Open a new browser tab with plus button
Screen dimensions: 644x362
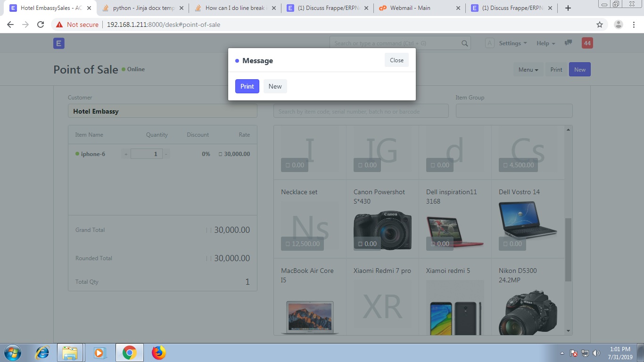pyautogui.click(x=568, y=8)
